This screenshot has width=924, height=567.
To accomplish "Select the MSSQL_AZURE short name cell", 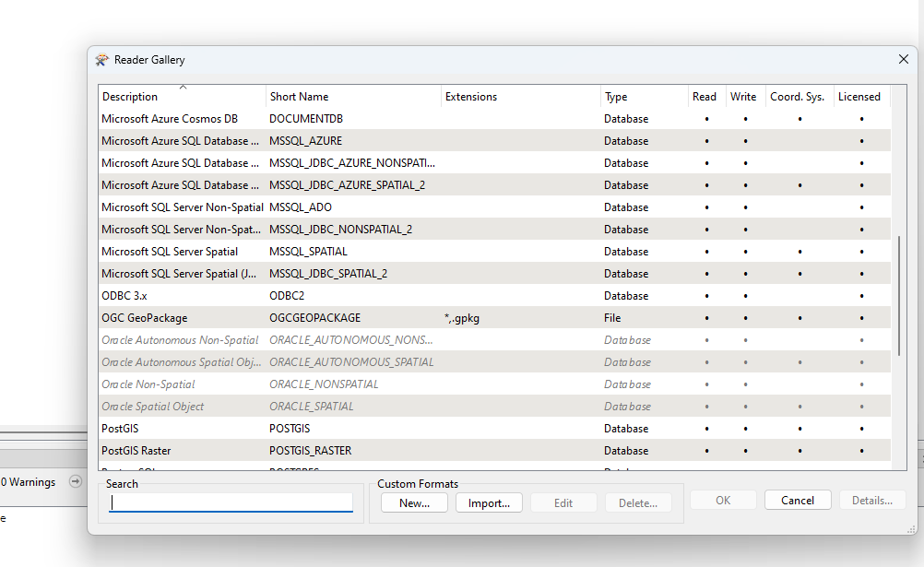I will tap(305, 141).
